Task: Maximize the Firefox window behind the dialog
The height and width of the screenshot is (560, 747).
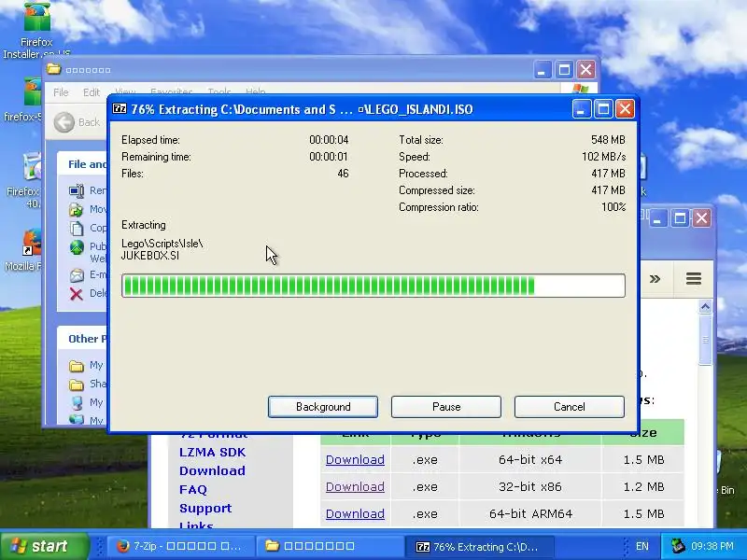Action: coord(680,218)
